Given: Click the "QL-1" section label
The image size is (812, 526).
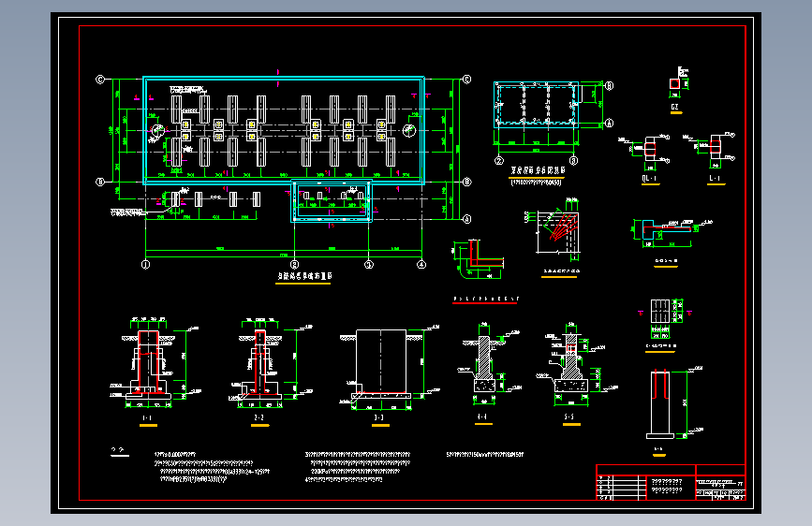Looking at the screenshot, I should (x=649, y=178).
